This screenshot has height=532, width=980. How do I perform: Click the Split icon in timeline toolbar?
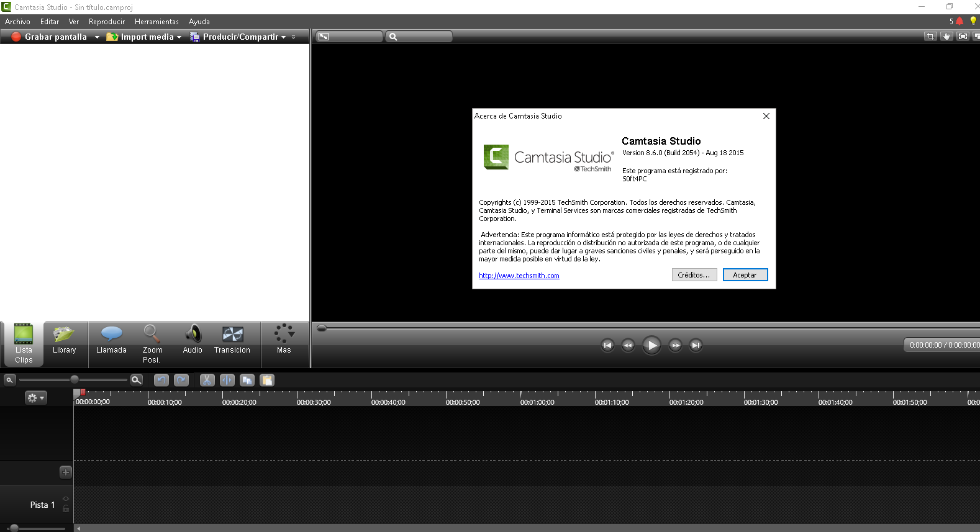tap(227, 380)
